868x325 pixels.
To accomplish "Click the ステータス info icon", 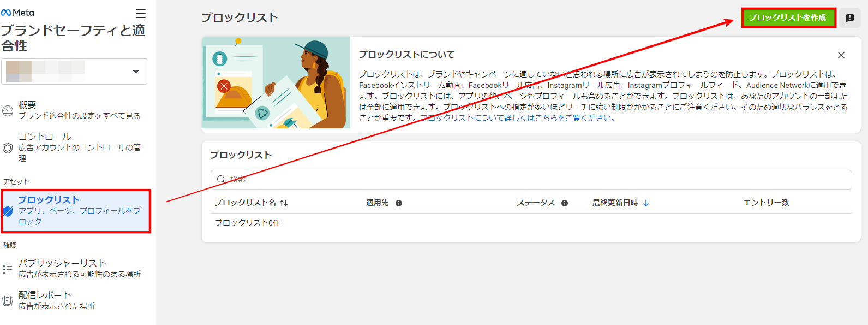I will (x=565, y=203).
